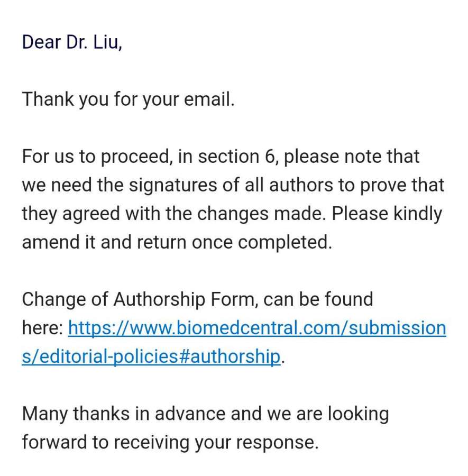
Task: Open the biomedcentral.com editorial policies link
Action: click(x=257, y=328)
